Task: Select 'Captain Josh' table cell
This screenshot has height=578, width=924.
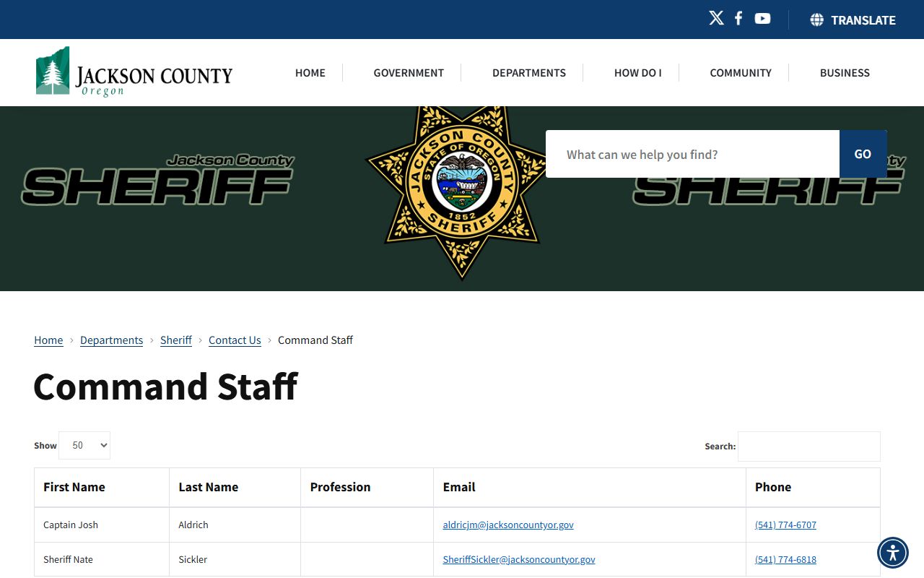Action: [102, 525]
